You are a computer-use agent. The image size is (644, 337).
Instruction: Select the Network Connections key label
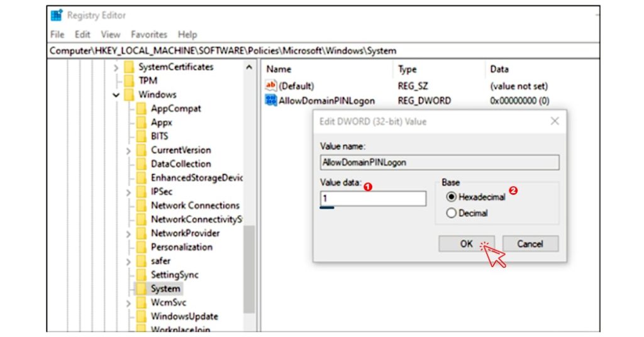pos(195,205)
